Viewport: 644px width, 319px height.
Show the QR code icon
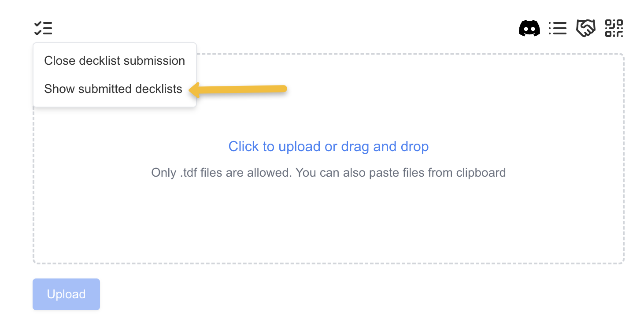[x=614, y=29]
